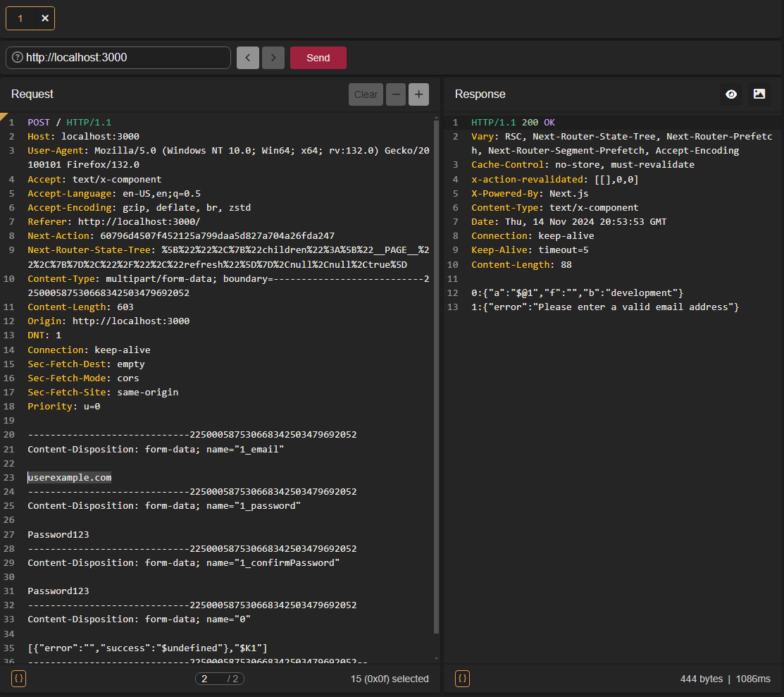
Task: Close request tab 1 with its X
Action: coord(44,18)
